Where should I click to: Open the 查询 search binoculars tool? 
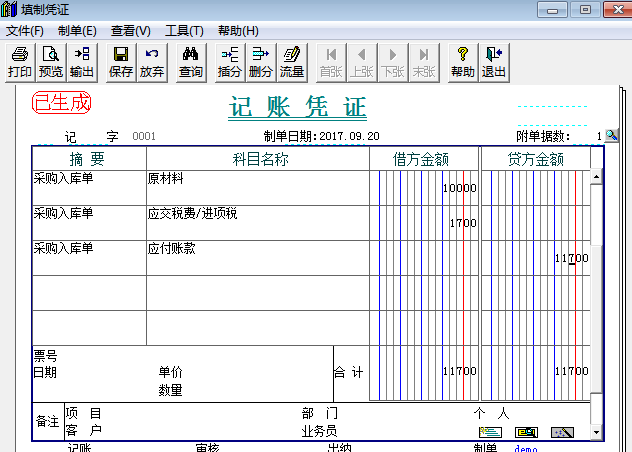[191, 63]
